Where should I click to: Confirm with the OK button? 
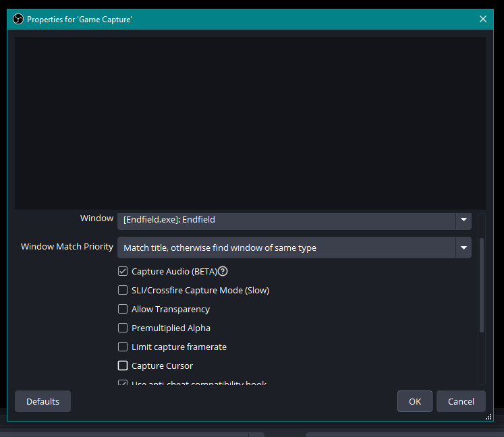[415, 401]
